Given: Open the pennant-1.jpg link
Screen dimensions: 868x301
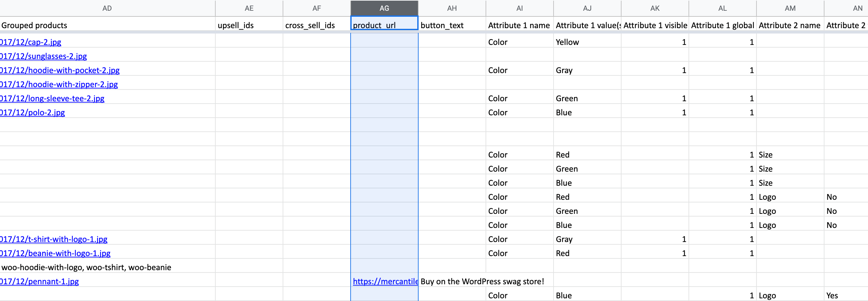Looking at the screenshot, I should click(40, 282).
